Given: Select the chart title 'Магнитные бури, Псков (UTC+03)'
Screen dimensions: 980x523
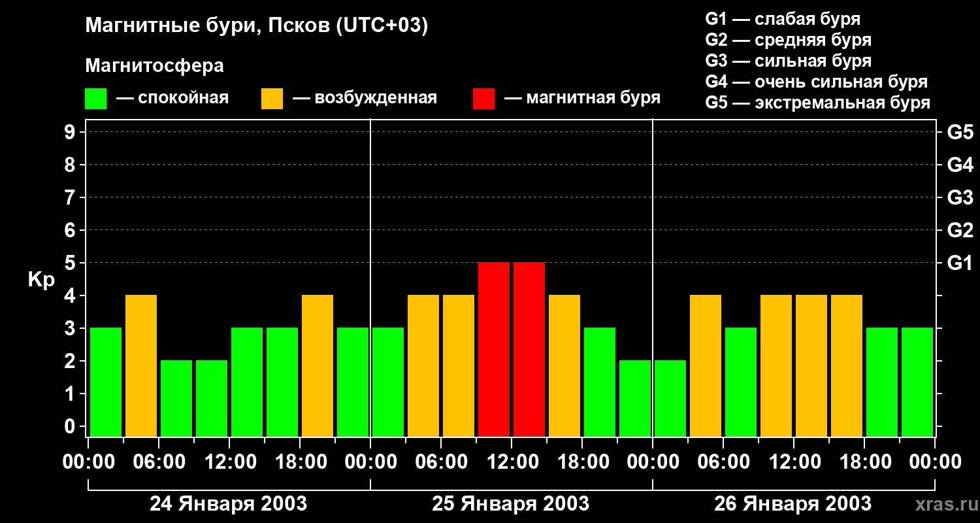Looking at the screenshot, I should pos(257,26).
